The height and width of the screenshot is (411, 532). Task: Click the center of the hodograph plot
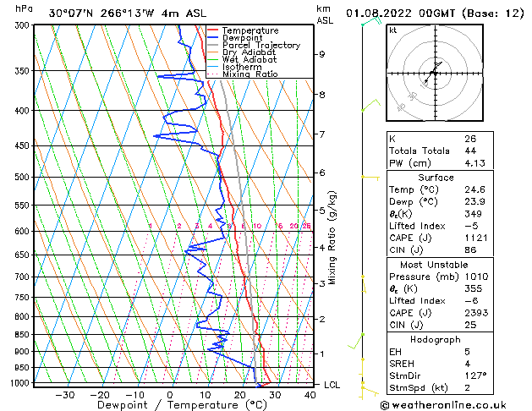pos(435,73)
